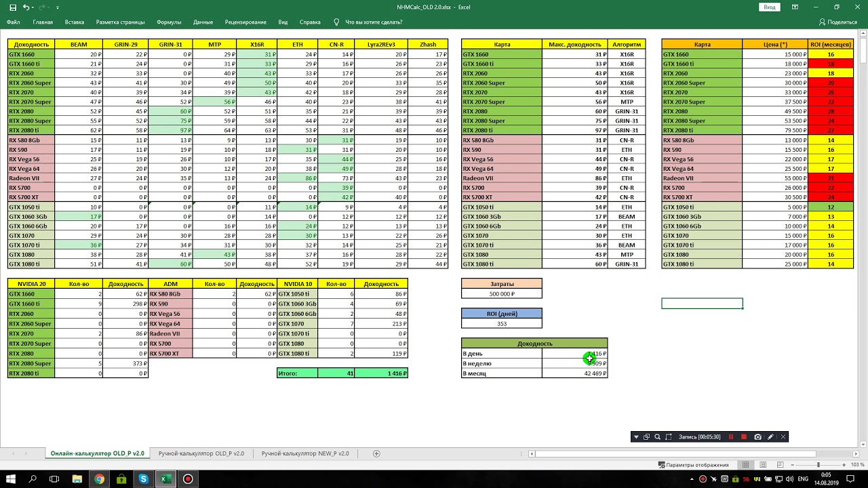Click the ENG language indicator
This screenshot has height=488, width=868.
point(804,479)
